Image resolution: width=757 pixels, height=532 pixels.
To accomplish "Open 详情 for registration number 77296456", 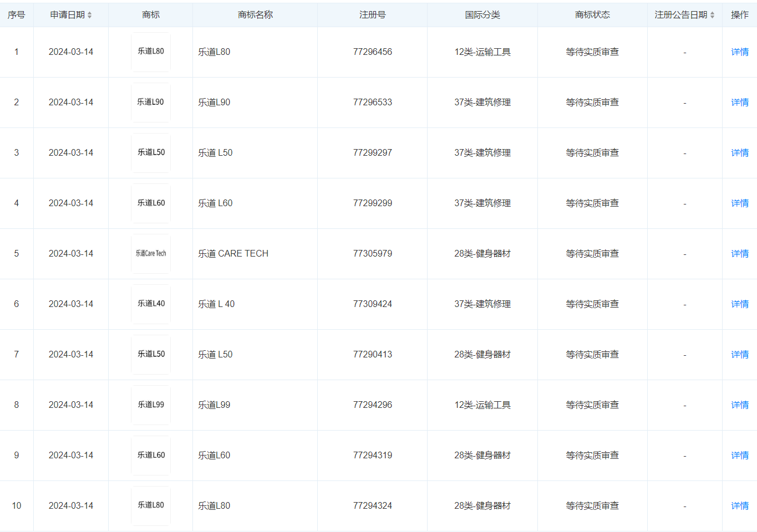I will click(739, 52).
